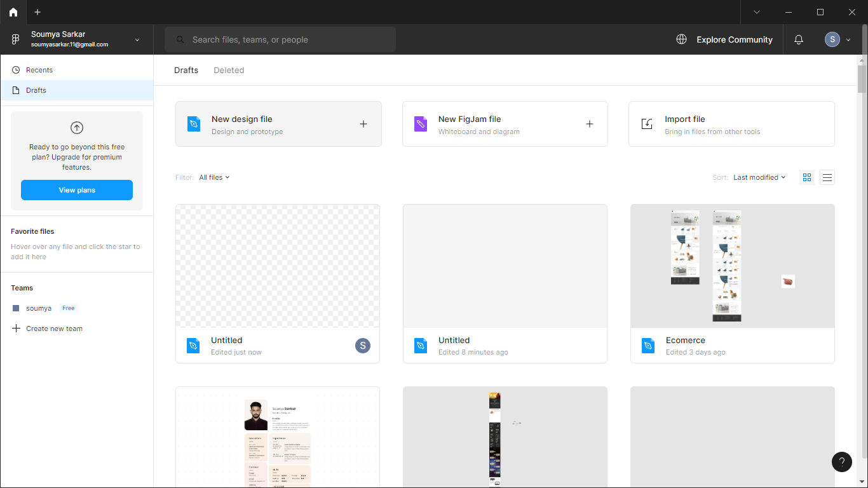868x488 pixels.
Task: Minimize the Figma window
Action: (789, 12)
